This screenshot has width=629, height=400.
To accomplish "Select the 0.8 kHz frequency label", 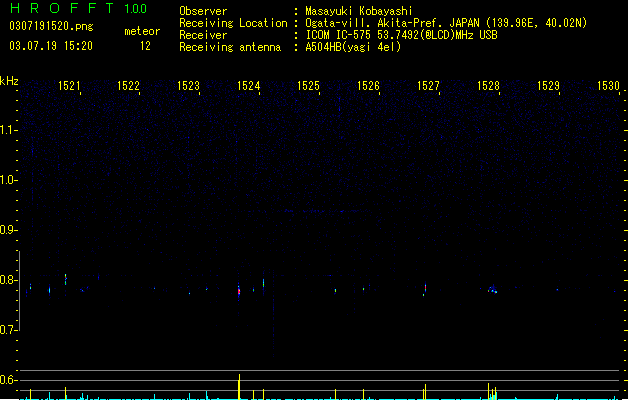I will coord(8,280).
